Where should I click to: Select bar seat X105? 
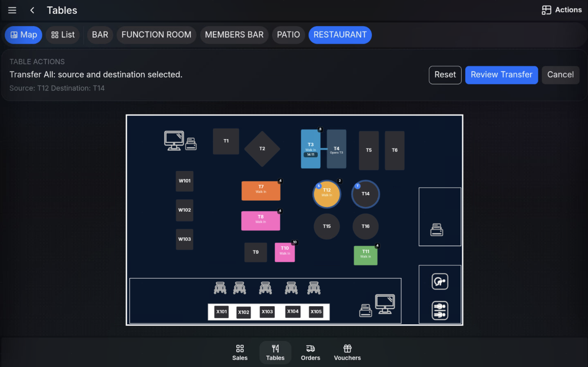pos(316,312)
